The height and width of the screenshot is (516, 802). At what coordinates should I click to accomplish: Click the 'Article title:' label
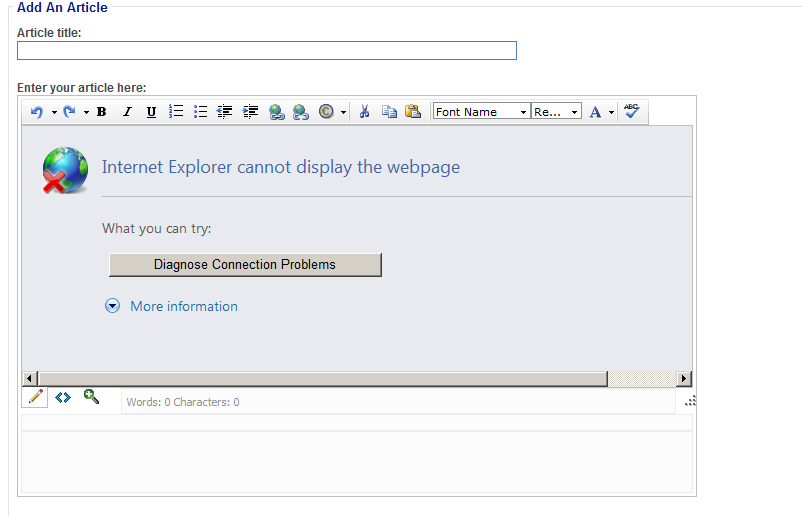coord(49,33)
